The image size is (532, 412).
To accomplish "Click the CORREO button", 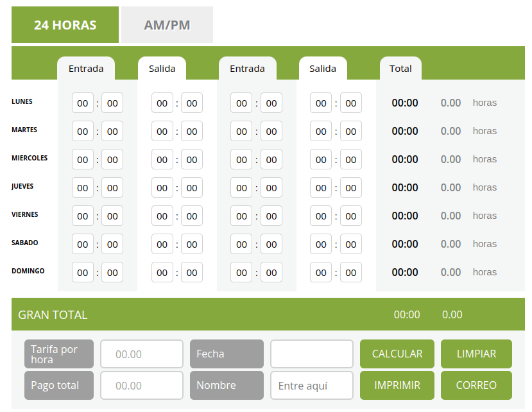I will point(476,385).
